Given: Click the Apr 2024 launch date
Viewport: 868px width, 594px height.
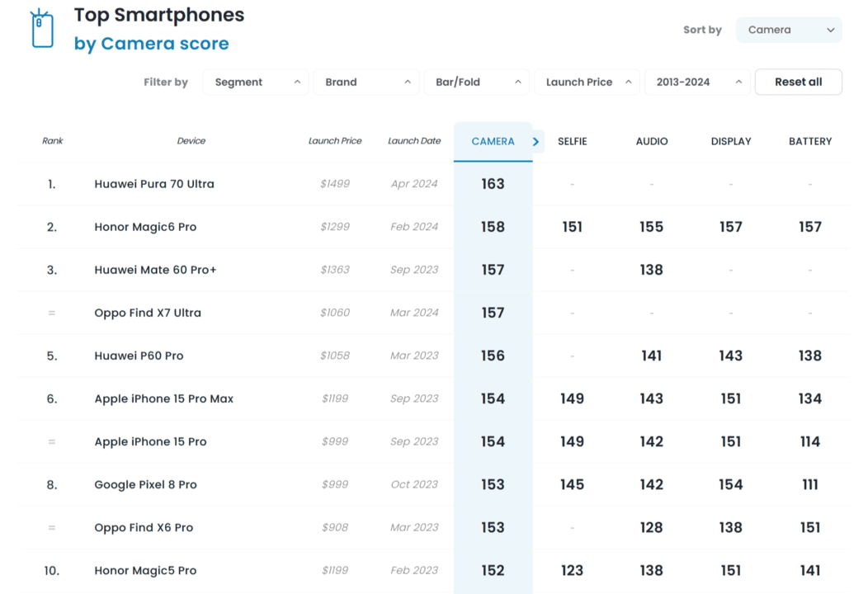Looking at the screenshot, I should click(414, 184).
